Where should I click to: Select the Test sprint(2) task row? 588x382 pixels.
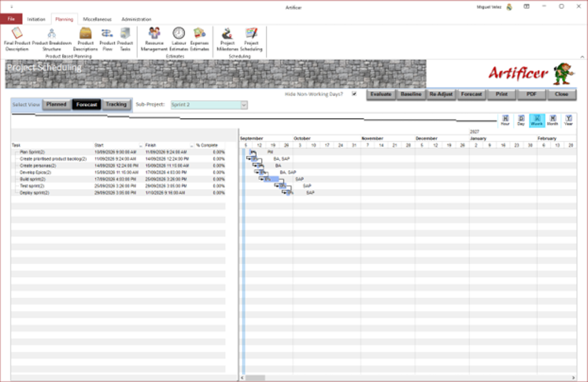click(x=118, y=186)
